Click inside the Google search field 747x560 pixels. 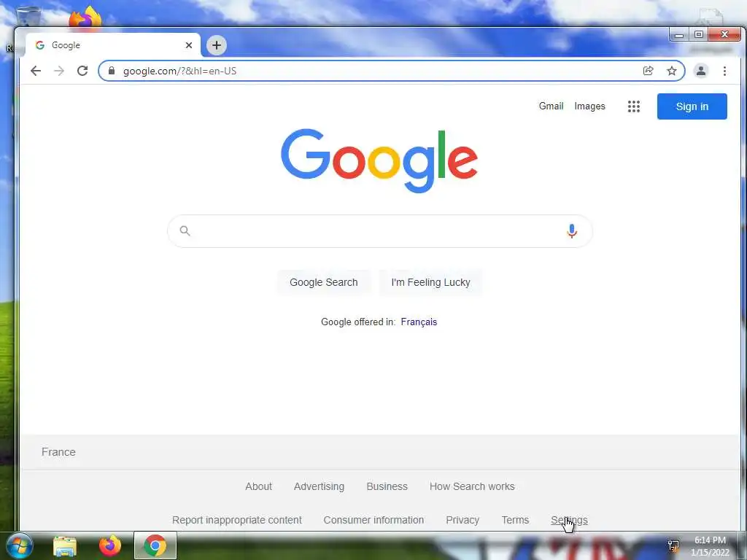(x=379, y=231)
